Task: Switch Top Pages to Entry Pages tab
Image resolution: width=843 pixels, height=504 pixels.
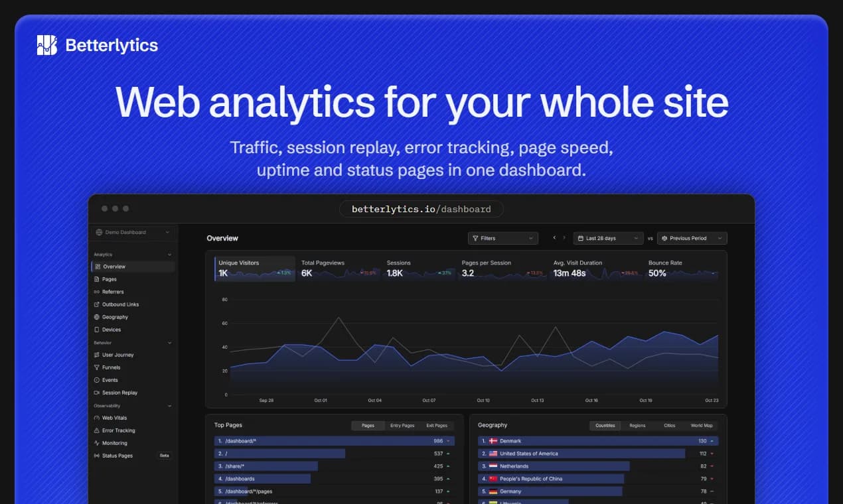Action: (x=402, y=426)
